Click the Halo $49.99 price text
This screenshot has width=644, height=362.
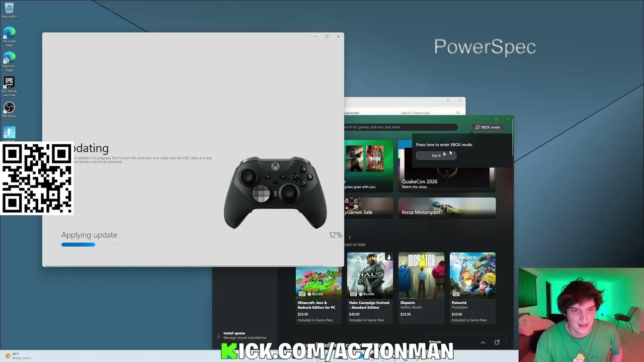(354, 314)
